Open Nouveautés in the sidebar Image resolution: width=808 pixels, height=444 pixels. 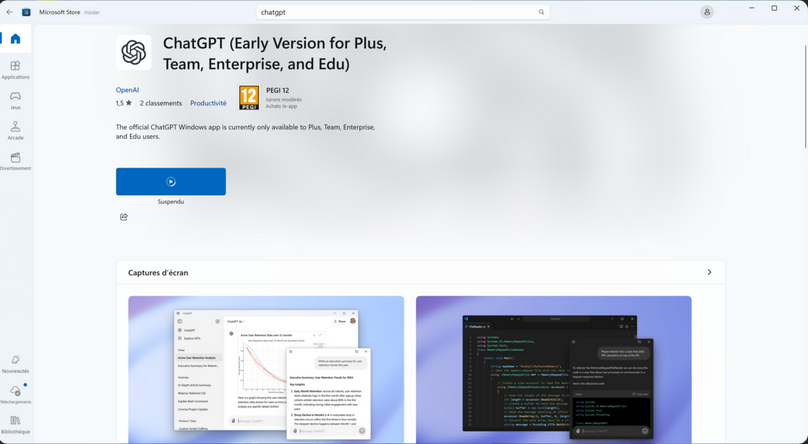coord(15,363)
